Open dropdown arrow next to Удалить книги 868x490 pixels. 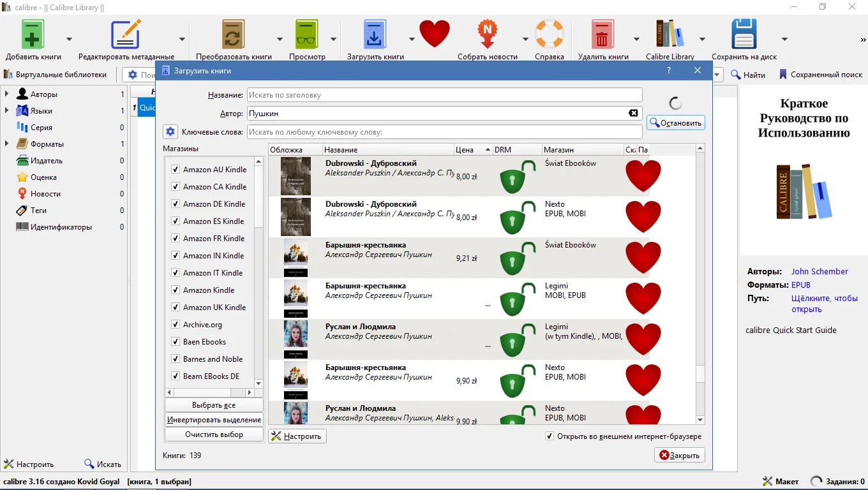pos(636,38)
